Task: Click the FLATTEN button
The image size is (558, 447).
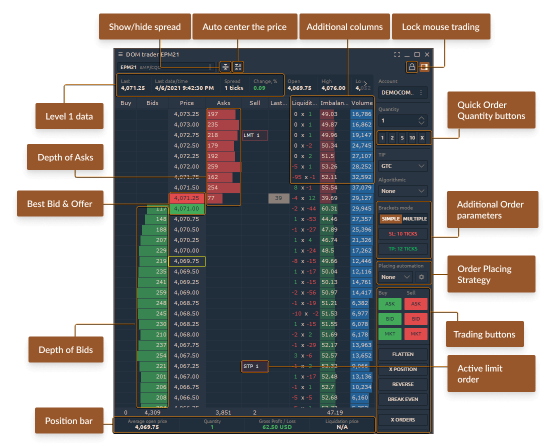Action: [x=403, y=354]
